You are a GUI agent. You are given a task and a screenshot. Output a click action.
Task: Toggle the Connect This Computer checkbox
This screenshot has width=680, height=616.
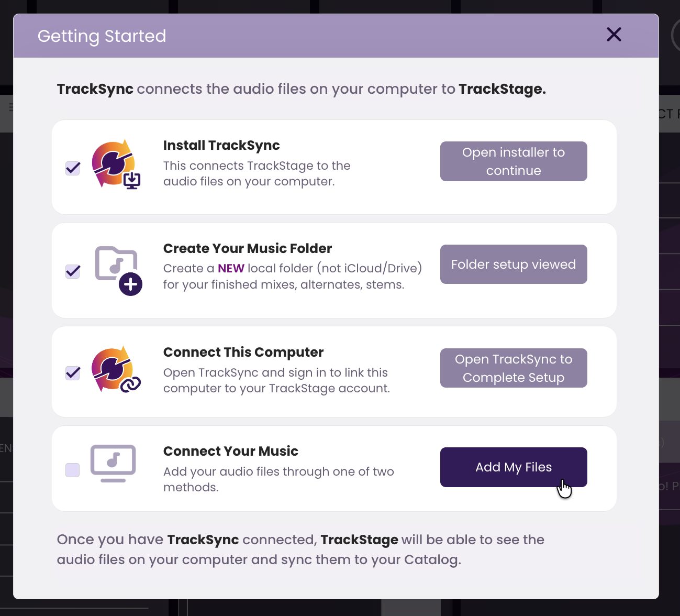point(73,372)
